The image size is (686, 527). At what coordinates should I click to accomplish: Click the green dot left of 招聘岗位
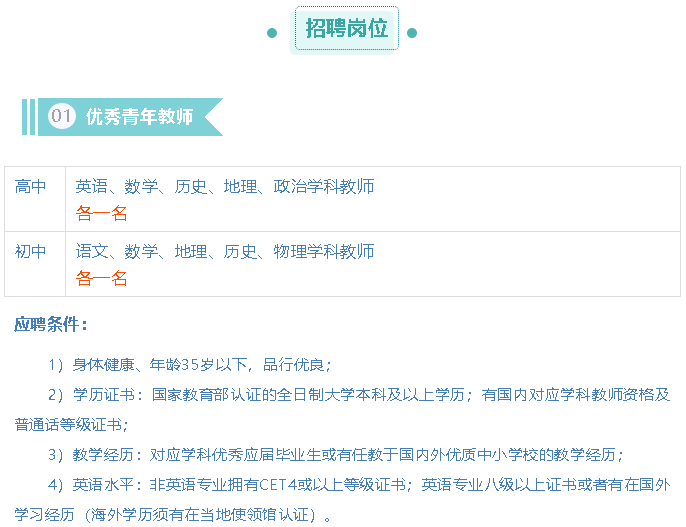pyautogui.click(x=272, y=33)
